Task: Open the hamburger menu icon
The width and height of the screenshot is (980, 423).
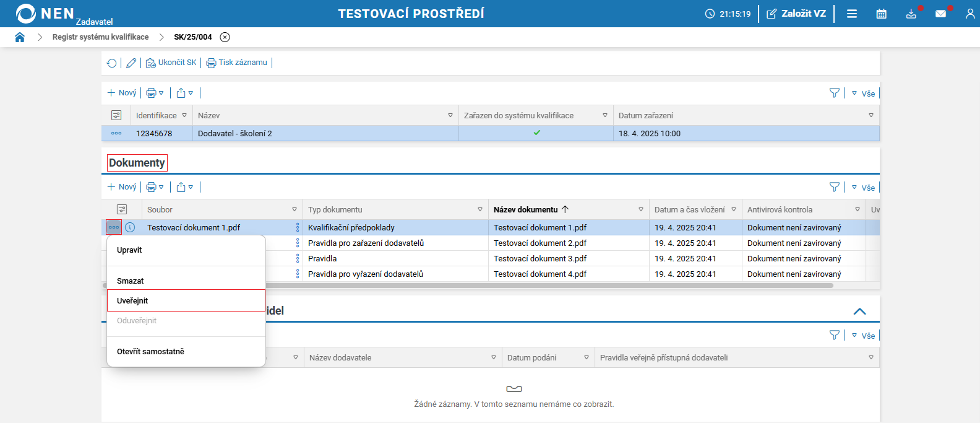Action: [852, 14]
